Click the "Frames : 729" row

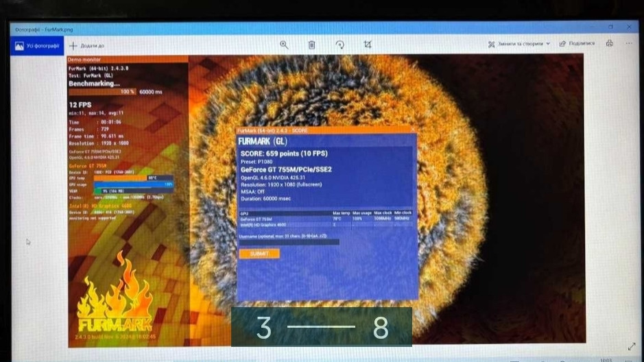(88, 129)
